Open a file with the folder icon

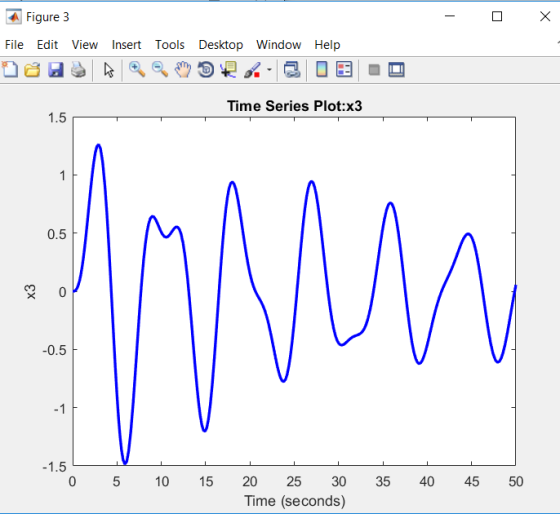(32, 69)
